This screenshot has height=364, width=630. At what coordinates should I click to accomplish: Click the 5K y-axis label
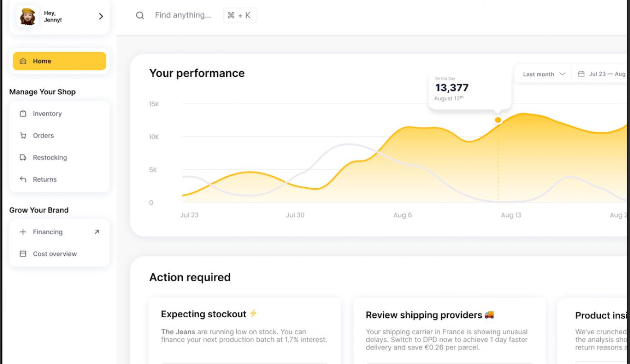(153, 170)
